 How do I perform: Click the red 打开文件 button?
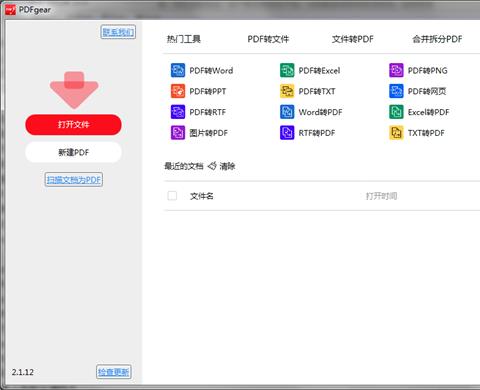click(x=73, y=125)
